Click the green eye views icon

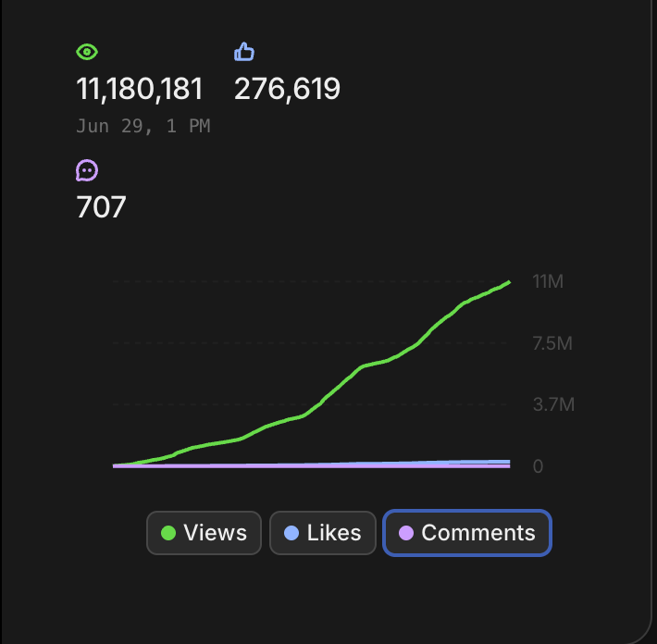[87, 53]
